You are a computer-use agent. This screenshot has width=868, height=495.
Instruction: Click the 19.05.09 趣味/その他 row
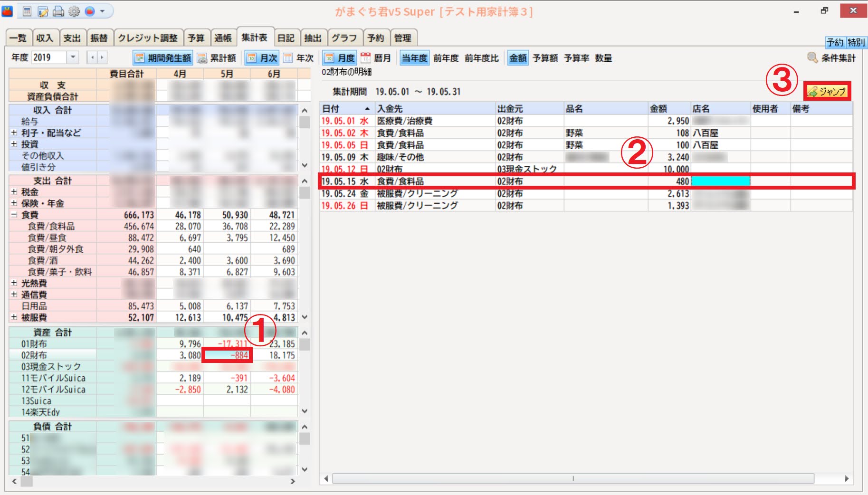(586, 157)
